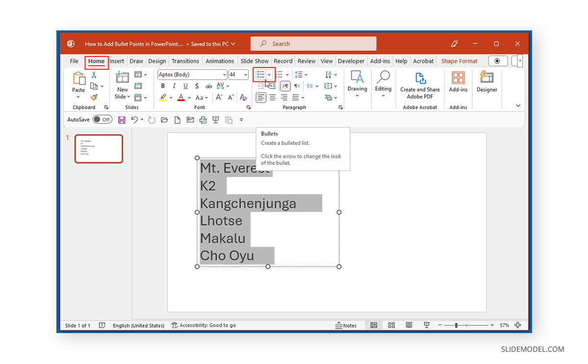The height and width of the screenshot is (364, 588).
Task: Expand the Bullets style dropdown arrow
Action: (269, 74)
